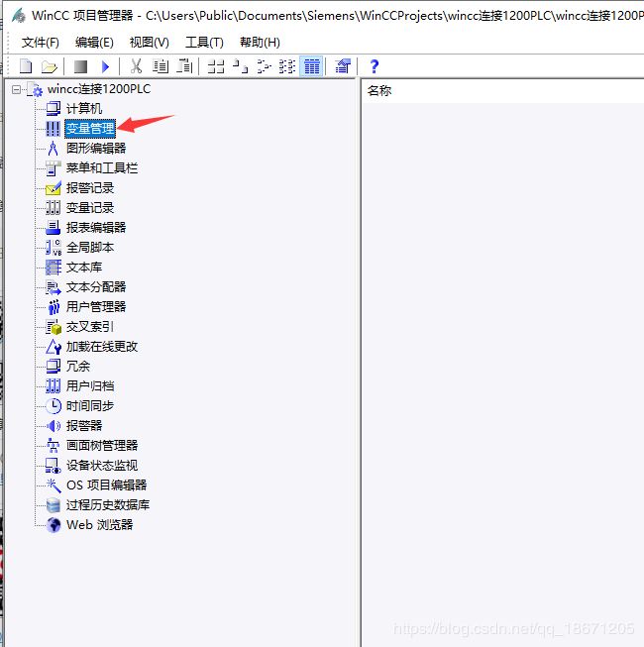This screenshot has height=647, width=644.
Task: Open the 帮助(H) menu
Action: click(260, 42)
